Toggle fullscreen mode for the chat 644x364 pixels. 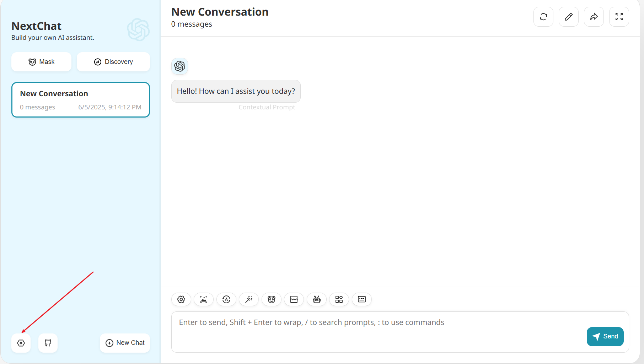pos(619,17)
